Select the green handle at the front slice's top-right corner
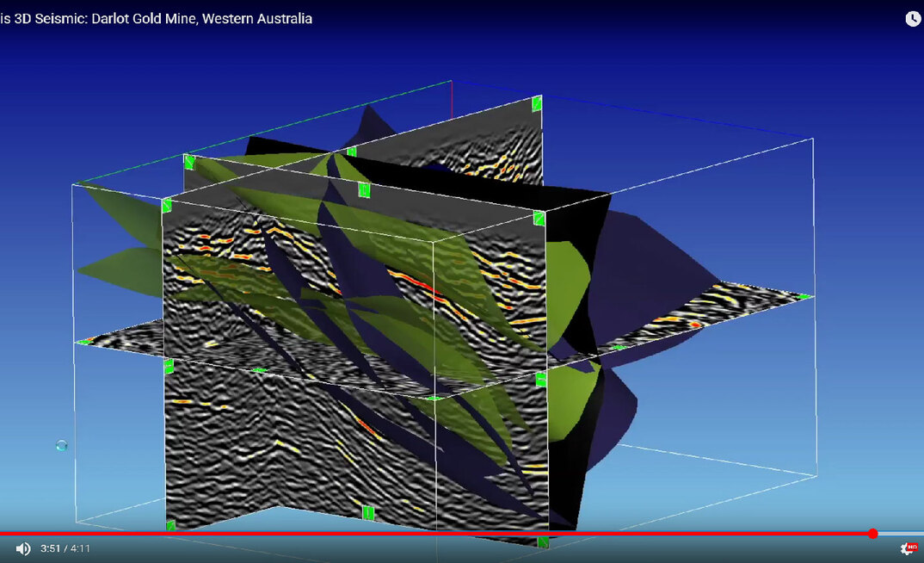924x563 pixels. pyautogui.click(x=539, y=218)
